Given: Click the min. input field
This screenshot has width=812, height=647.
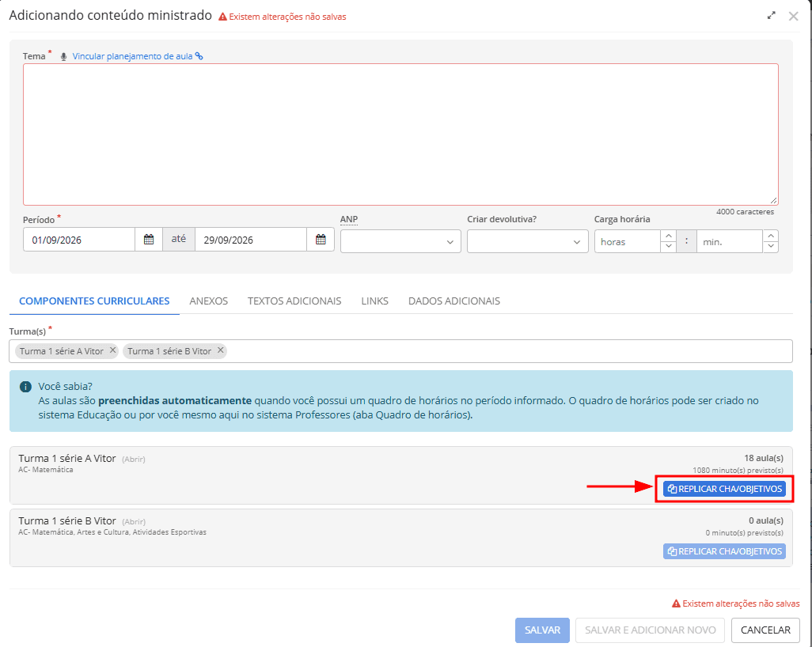Looking at the screenshot, I should tap(729, 242).
